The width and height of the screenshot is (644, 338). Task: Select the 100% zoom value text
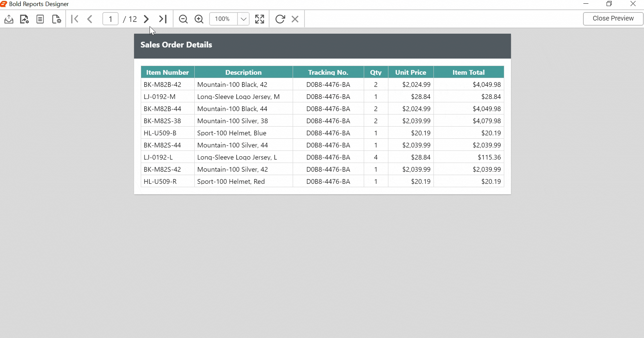coord(222,19)
